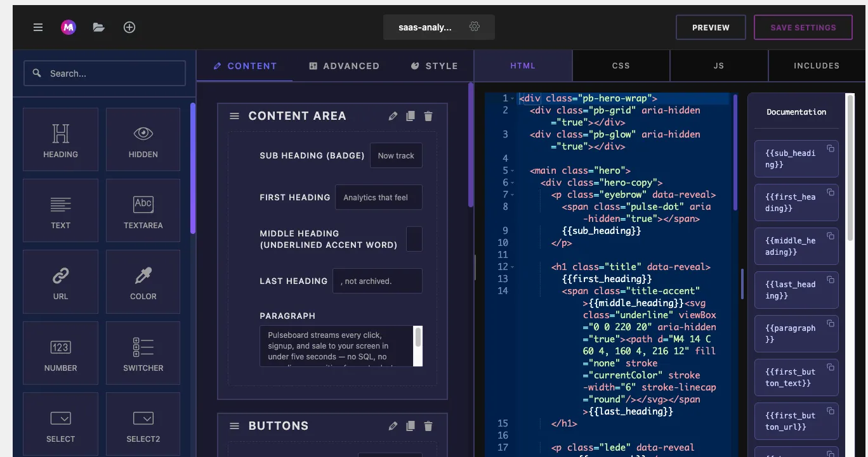Click the purple M logo icon
The image size is (868, 457).
coord(69,27)
